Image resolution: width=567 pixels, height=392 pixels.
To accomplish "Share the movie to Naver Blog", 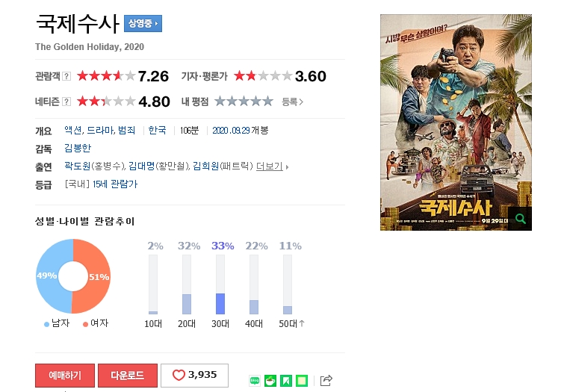I will (255, 381).
